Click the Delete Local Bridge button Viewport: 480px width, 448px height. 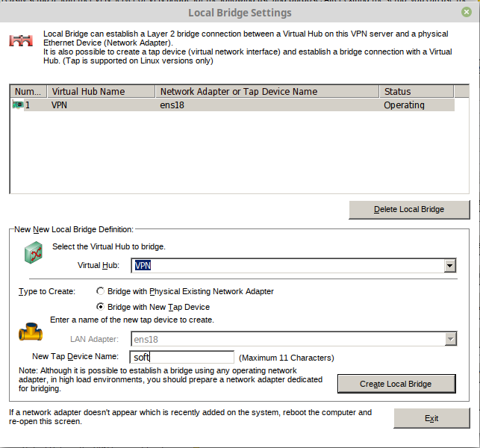409,210
